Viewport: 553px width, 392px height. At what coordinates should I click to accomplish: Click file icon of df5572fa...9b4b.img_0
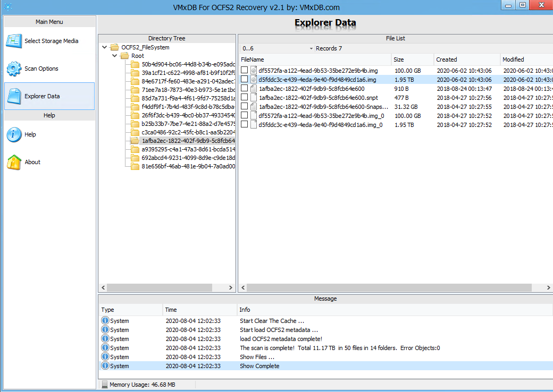(x=254, y=115)
